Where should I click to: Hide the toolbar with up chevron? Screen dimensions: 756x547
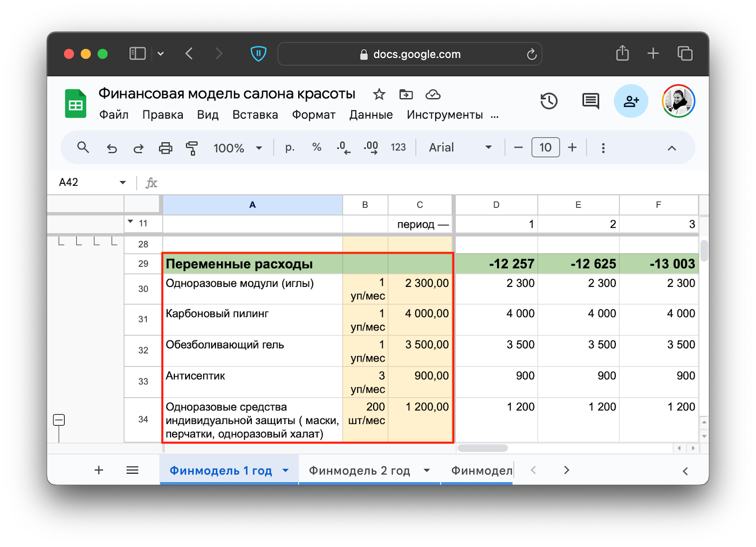[671, 148]
